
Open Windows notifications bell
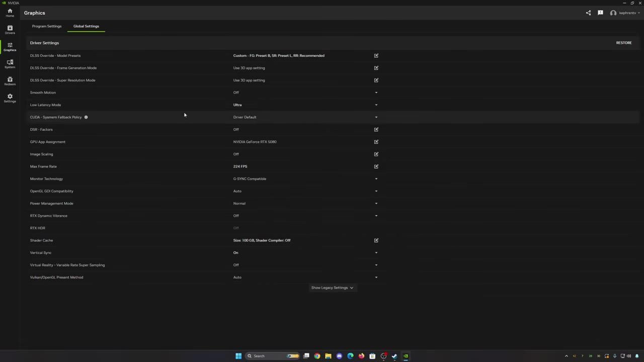(x=637, y=356)
